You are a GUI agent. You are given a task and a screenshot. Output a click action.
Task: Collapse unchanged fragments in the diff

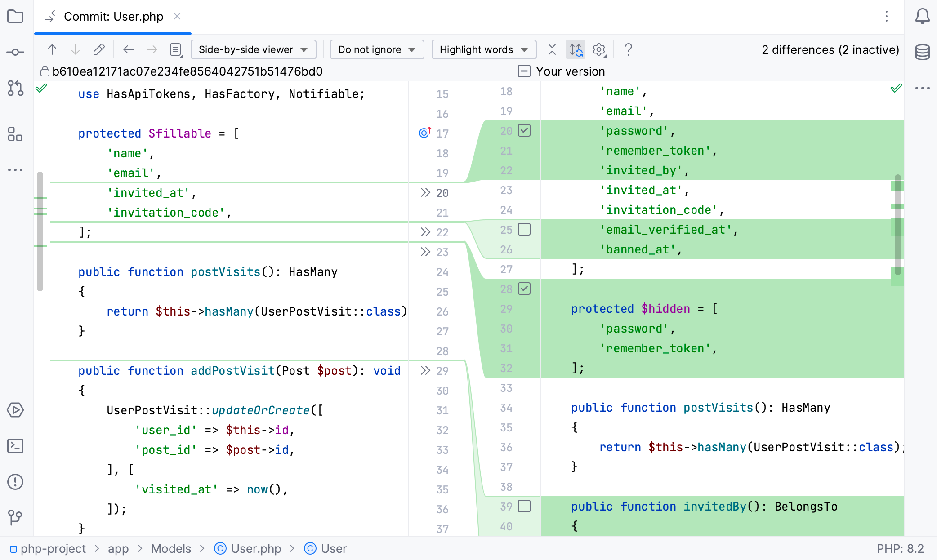551,49
